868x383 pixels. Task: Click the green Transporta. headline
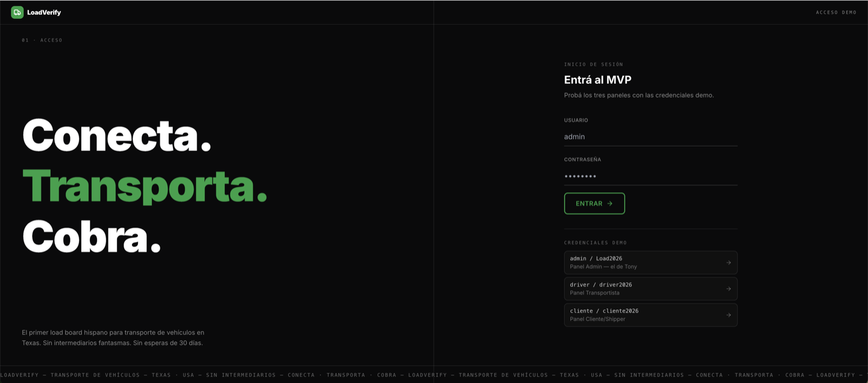pos(145,186)
